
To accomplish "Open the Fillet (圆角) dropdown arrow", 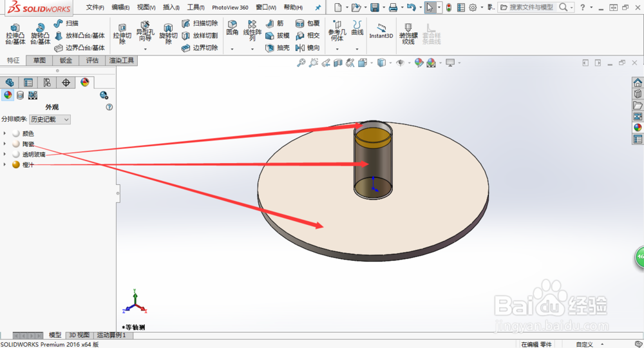I will click(x=232, y=49).
